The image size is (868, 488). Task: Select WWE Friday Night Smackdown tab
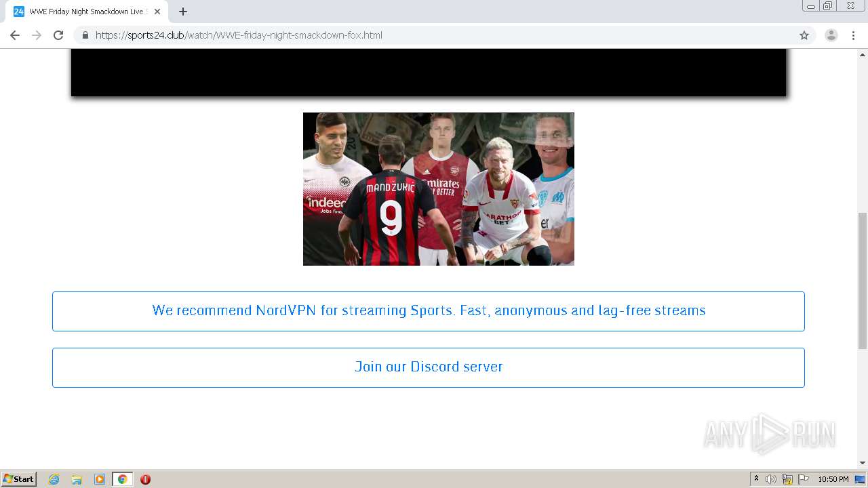[87, 12]
